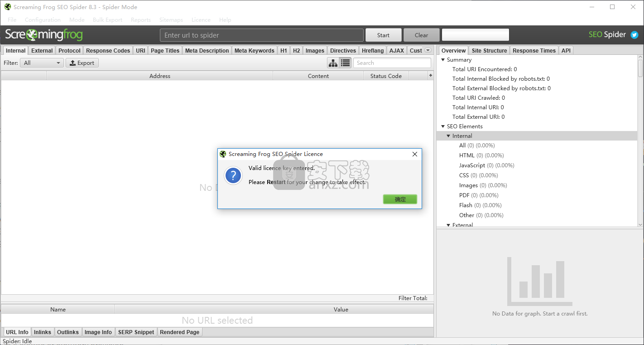
Task: Open the Bulk Export menu
Action: coord(108,20)
